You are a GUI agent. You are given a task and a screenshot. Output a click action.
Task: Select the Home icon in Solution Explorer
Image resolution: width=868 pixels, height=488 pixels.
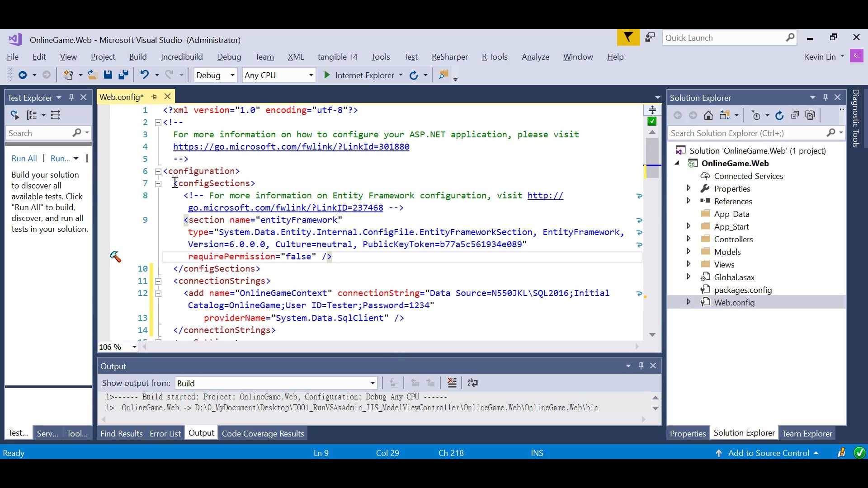pos(708,116)
